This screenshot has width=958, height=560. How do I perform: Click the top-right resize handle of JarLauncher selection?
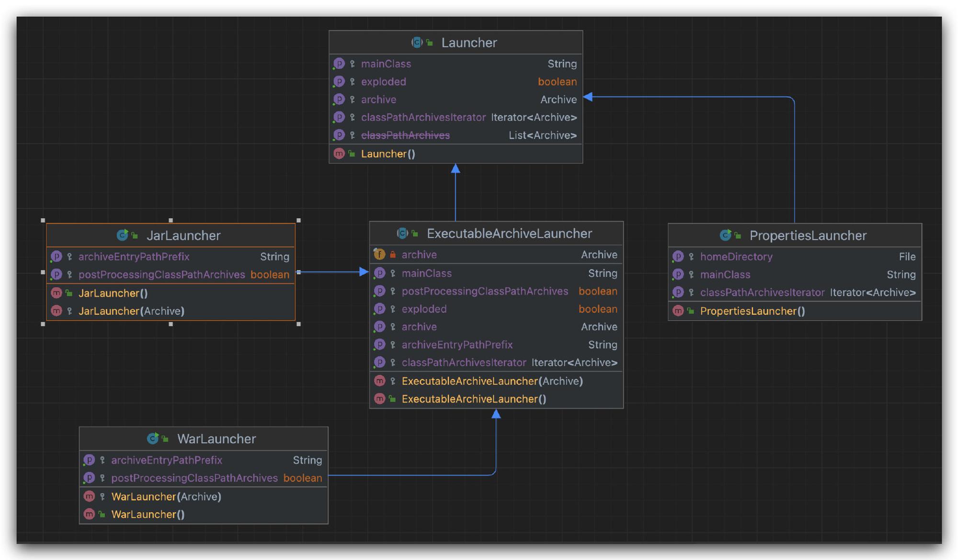click(x=298, y=220)
